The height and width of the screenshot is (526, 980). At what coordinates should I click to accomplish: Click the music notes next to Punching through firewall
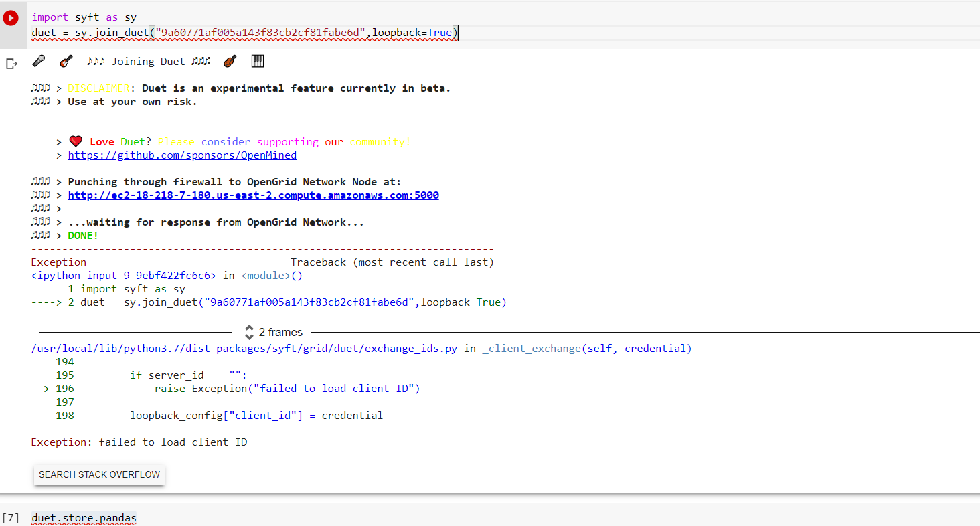point(40,181)
